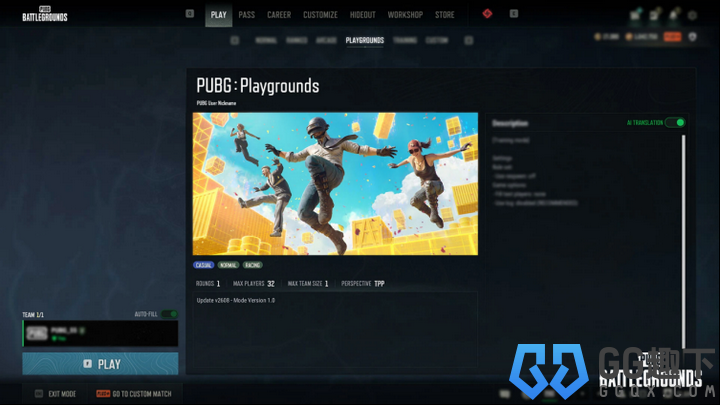This screenshot has height=405, width=720.
Task: Click the left arrow before Normal sub-tab
Action: coord(235,40)
